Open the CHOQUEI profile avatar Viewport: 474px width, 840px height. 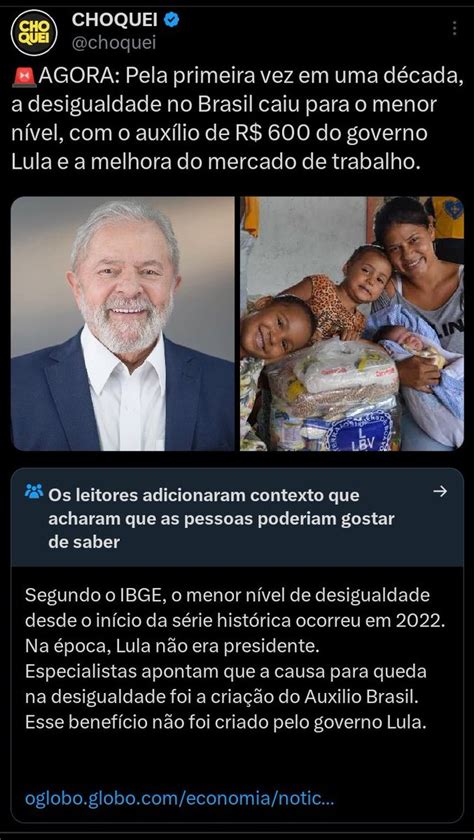34,32
